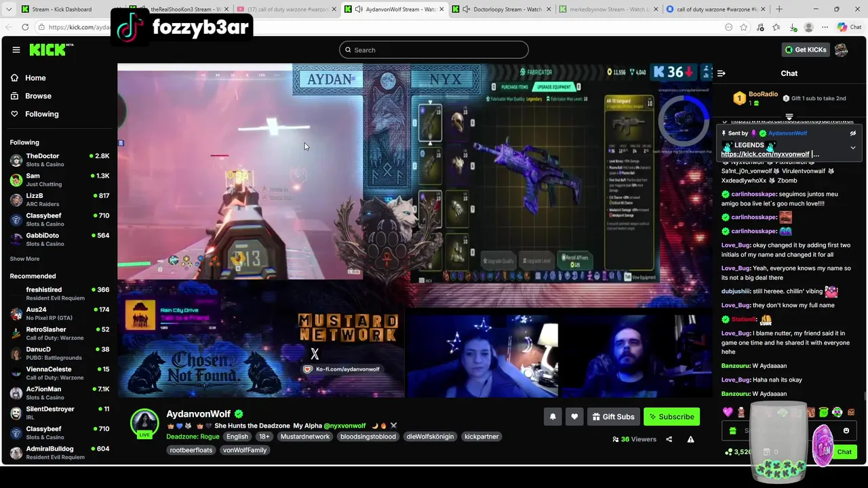
Task: Open GabbiDoto channel in the Following list
Action: pyautogui.click(x=60, y=239)
